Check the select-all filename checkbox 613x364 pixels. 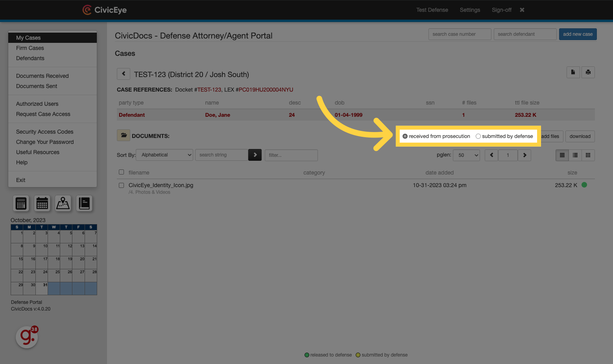point(121,172)
